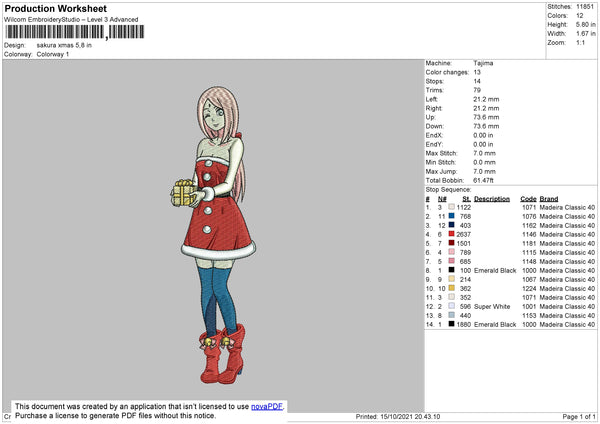
Task: Click the Sakura Christmas embroidery design preview
Action: pos(213,235)
